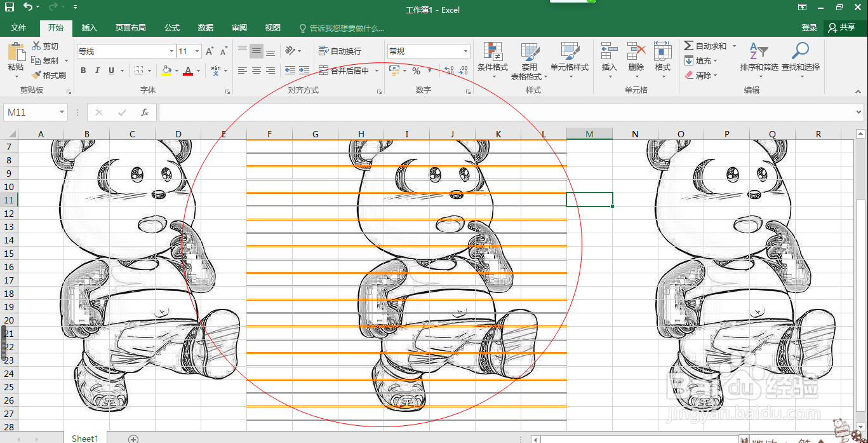868x443 pixels.
Task: Toggle center horizontal alignment
Action: tap(257, 71)
